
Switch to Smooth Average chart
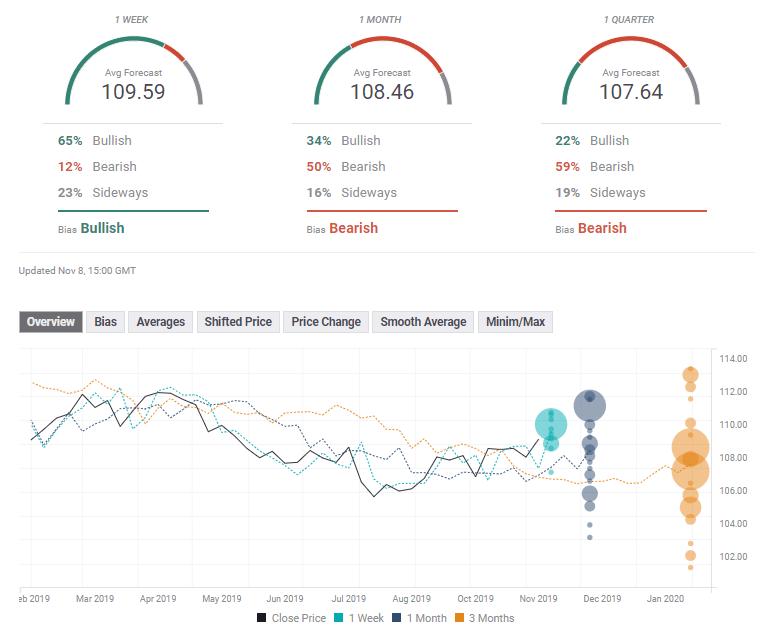point(423,322)
